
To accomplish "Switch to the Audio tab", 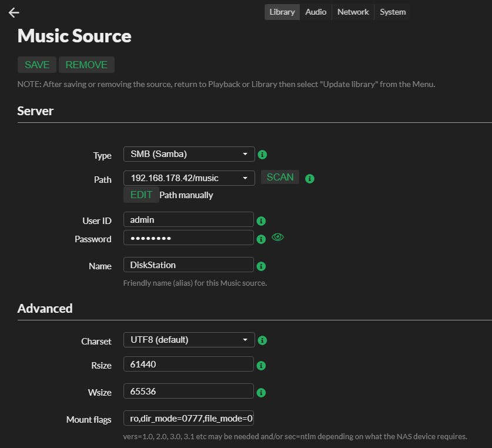I will click(x=316, y=12).
